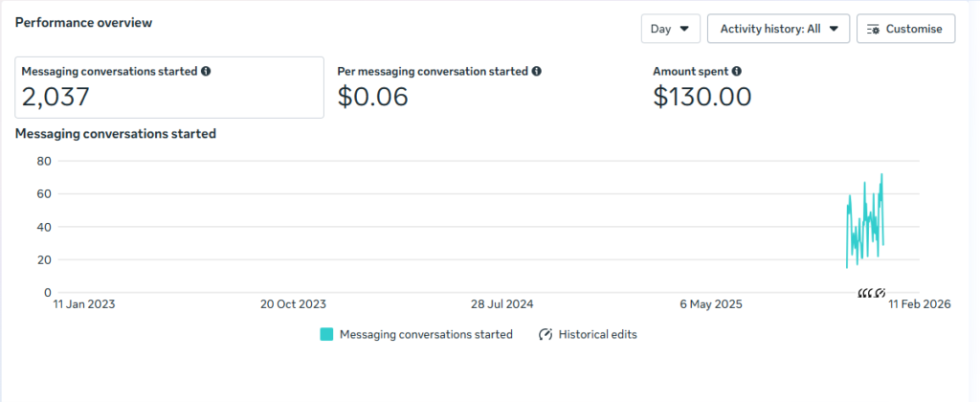Screen dimensions: 980x402
Task: Click the teal legend color swatch
Action: click(x=326, y=335)
